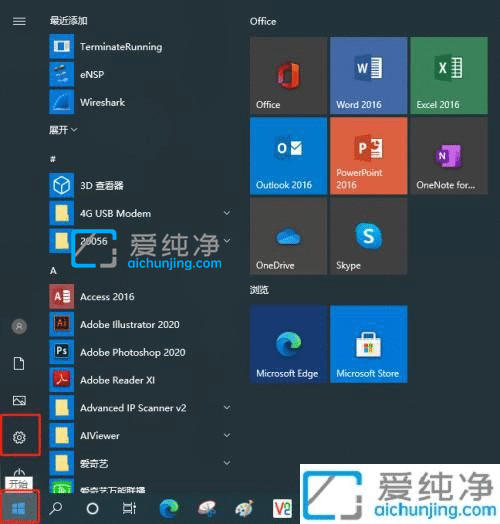Screen dimensions: 500x524
Task: Open Task View on the taskbar
Action: 129,509
